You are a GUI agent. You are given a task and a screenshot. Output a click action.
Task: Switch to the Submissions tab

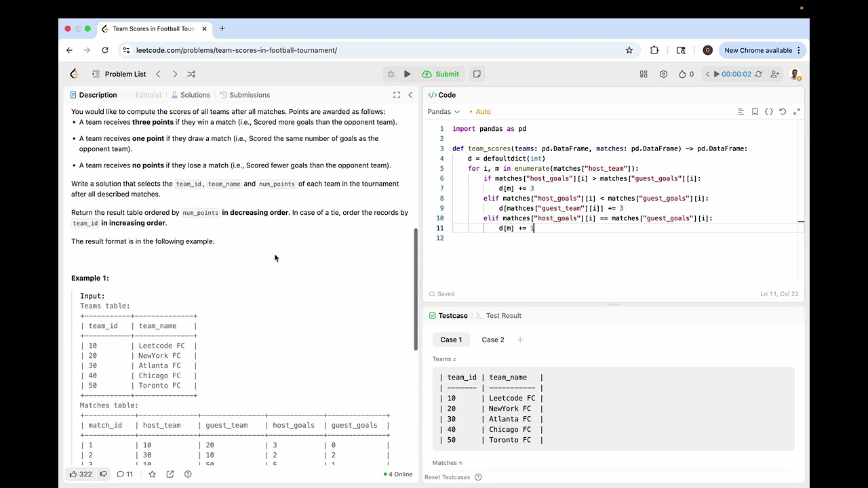[245, 95]
